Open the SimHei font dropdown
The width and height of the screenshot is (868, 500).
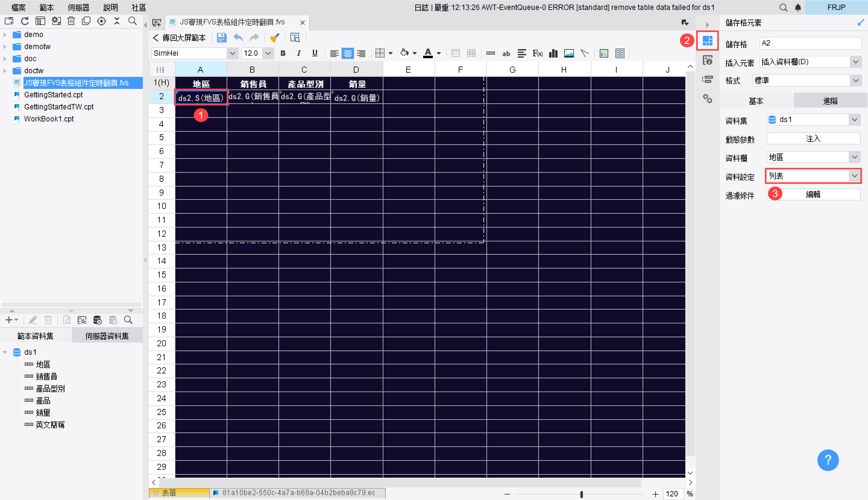(x=232, y=53)
